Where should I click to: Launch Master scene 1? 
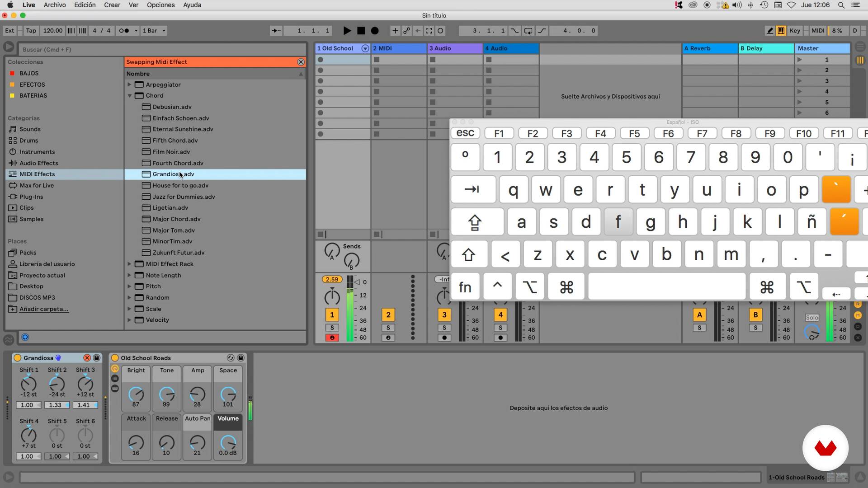[x=799, y=60]
